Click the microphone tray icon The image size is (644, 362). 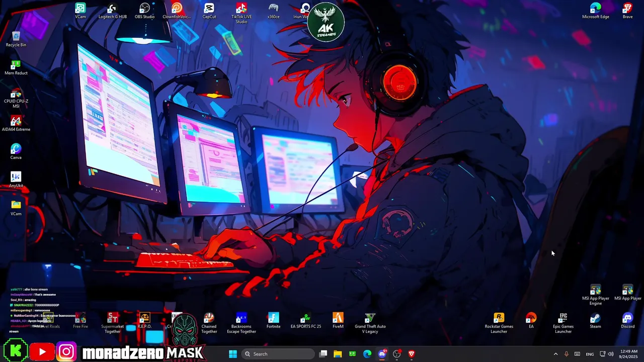pos(566,354)
